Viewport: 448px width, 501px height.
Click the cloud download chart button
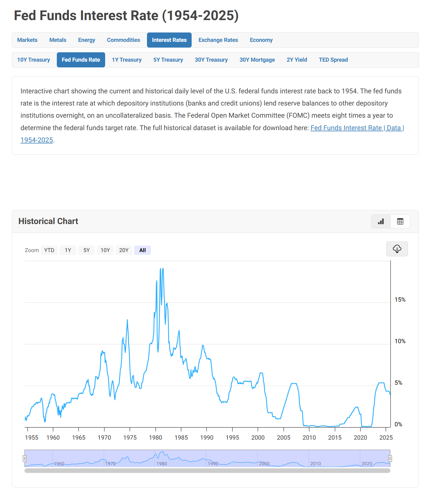click(x=397, y=249)
